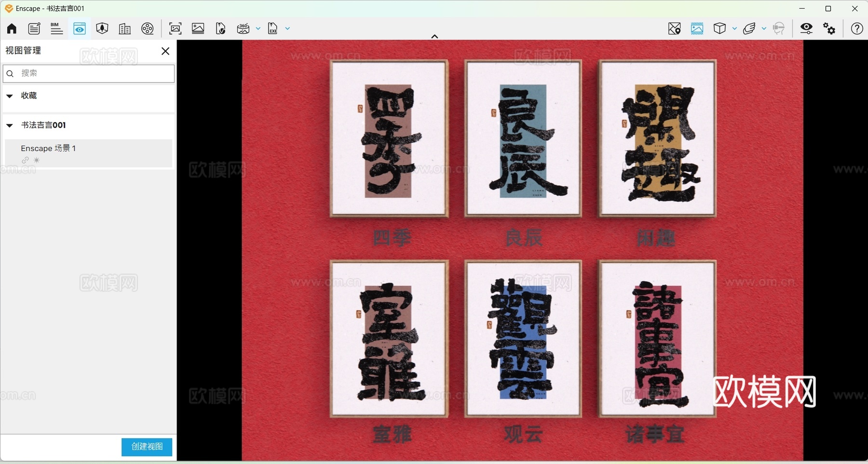
Task: Click the 观云 calligraphy frame
Action: coord(523,339)
